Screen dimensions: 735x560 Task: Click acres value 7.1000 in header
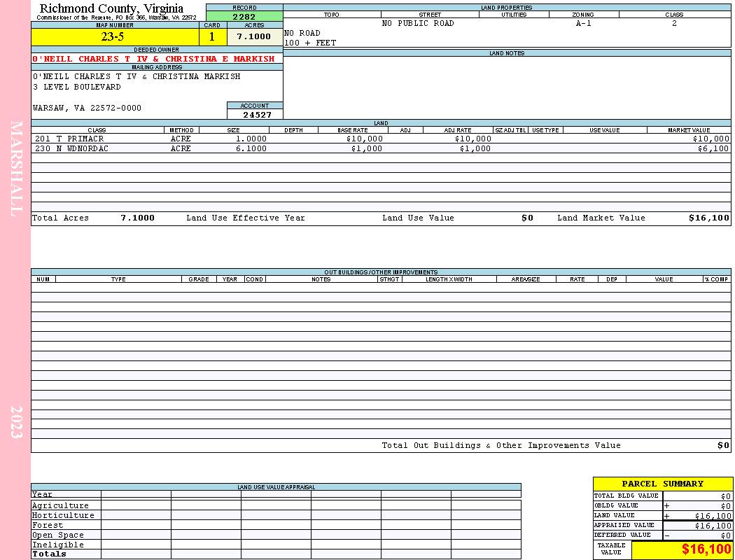click(253, 36)
